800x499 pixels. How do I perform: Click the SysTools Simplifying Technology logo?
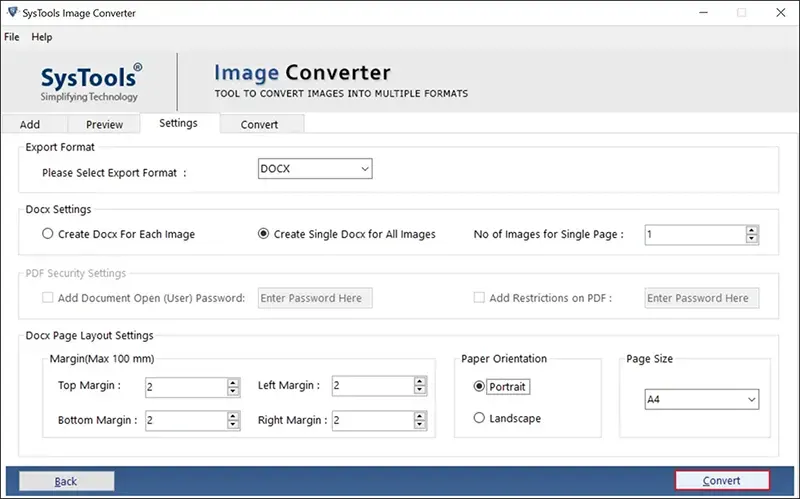pyautogui.click(x=91, y=82)
